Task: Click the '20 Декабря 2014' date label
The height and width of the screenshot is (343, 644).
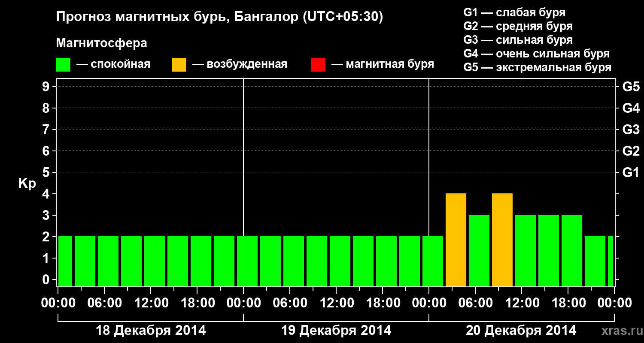Action: (521, 331)
